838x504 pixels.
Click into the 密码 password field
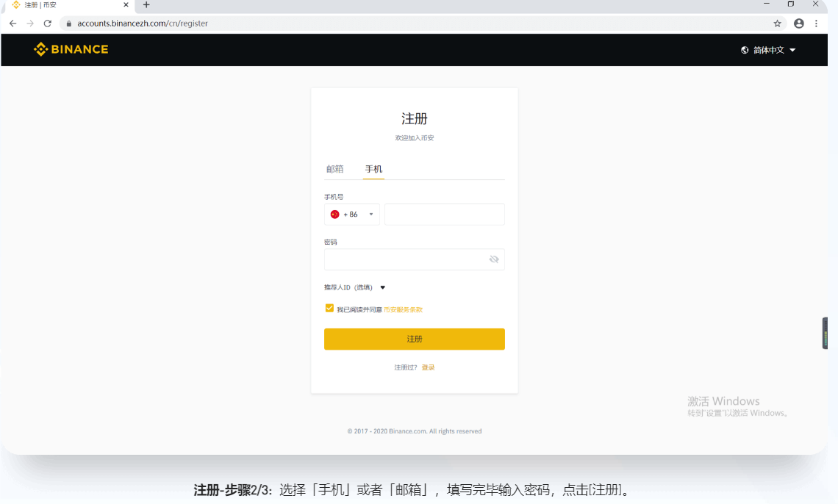tap(404, 259)
